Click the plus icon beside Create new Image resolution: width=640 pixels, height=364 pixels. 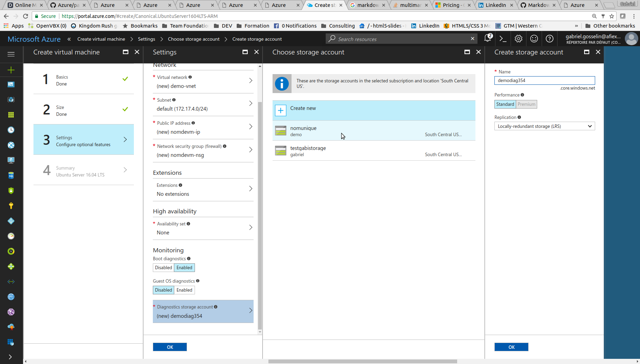coord(280,111)
